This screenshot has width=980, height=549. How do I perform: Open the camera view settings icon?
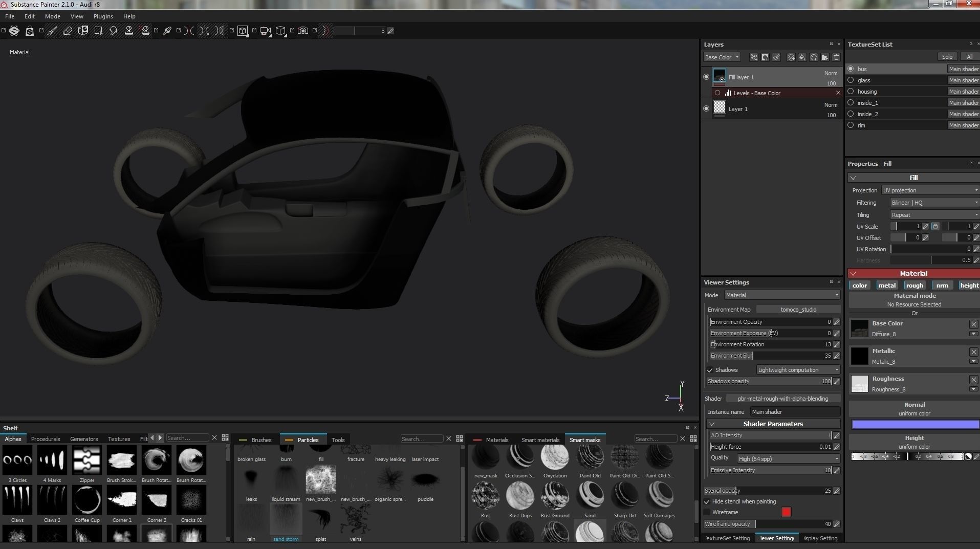point(265,31)
